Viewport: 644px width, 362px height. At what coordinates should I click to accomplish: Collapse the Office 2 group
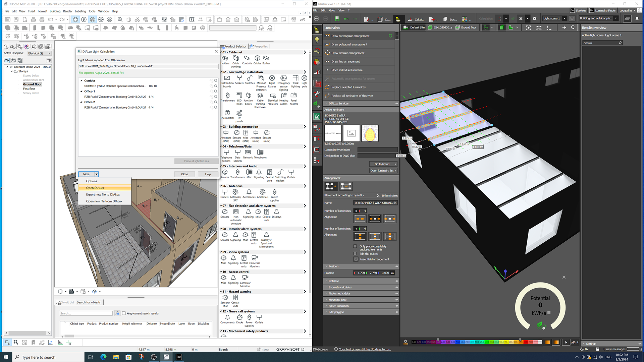[81, 102]
